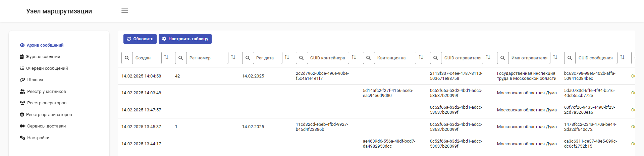Sort table by Рег дата column arrows
The image size is (644, 156).
coord(287,57)
